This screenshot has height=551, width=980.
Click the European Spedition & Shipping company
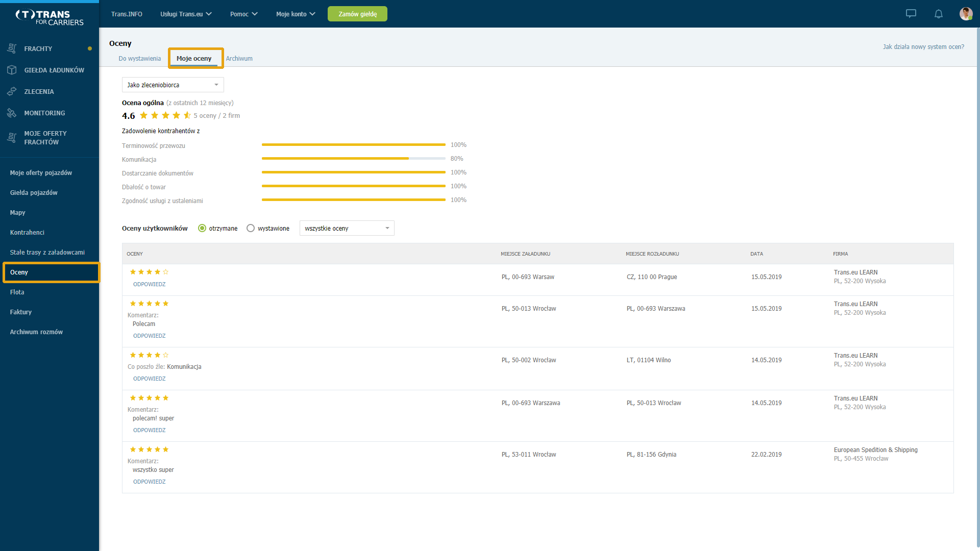(x=875, y=449)
